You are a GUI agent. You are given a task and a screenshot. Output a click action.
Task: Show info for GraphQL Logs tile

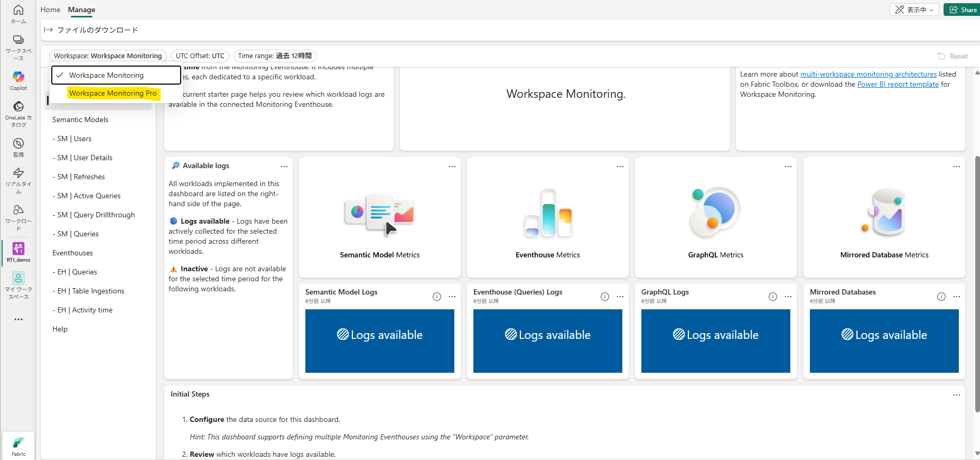point(773,297)
